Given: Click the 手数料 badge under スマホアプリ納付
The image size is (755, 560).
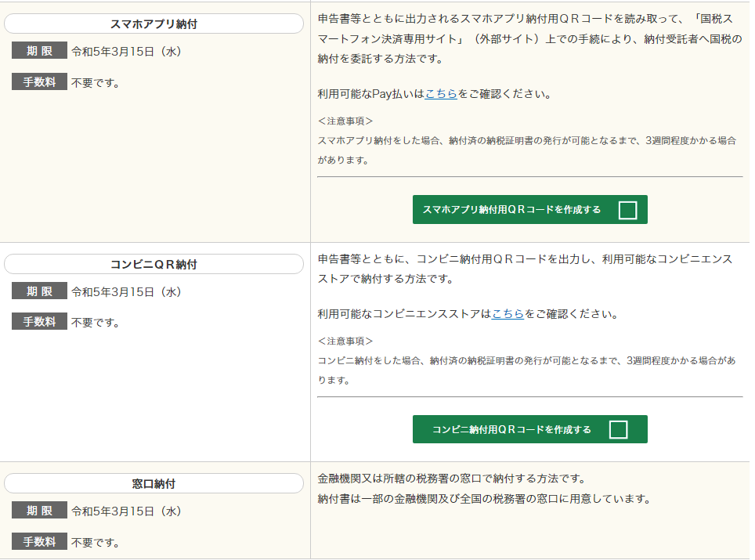Looking at the screenshot, I should [39, 81].
